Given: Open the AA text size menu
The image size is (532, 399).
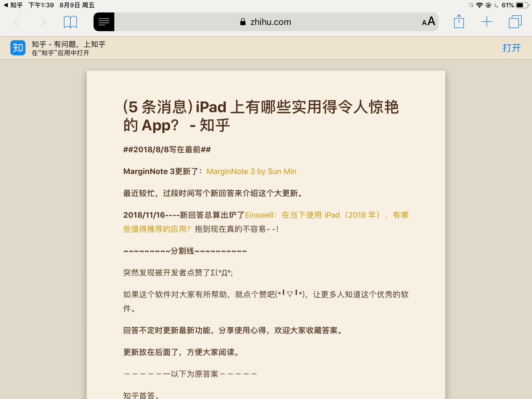Looking at the screenshot, I should point(428,22).
